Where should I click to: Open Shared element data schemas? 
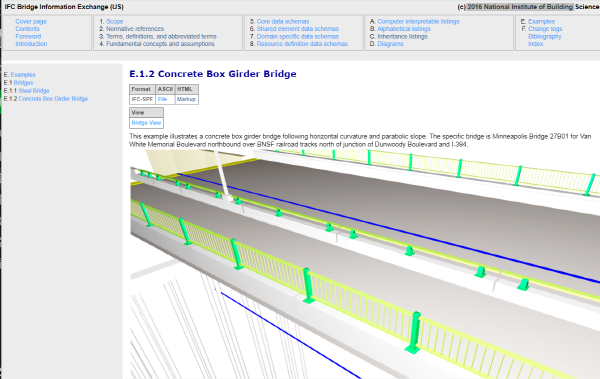297,29
